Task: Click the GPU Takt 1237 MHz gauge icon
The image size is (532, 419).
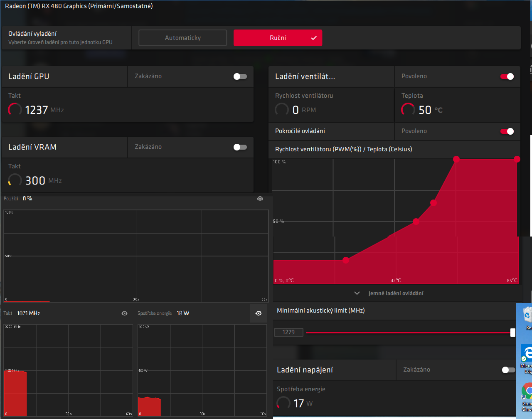Action: (x=15, y=110)
